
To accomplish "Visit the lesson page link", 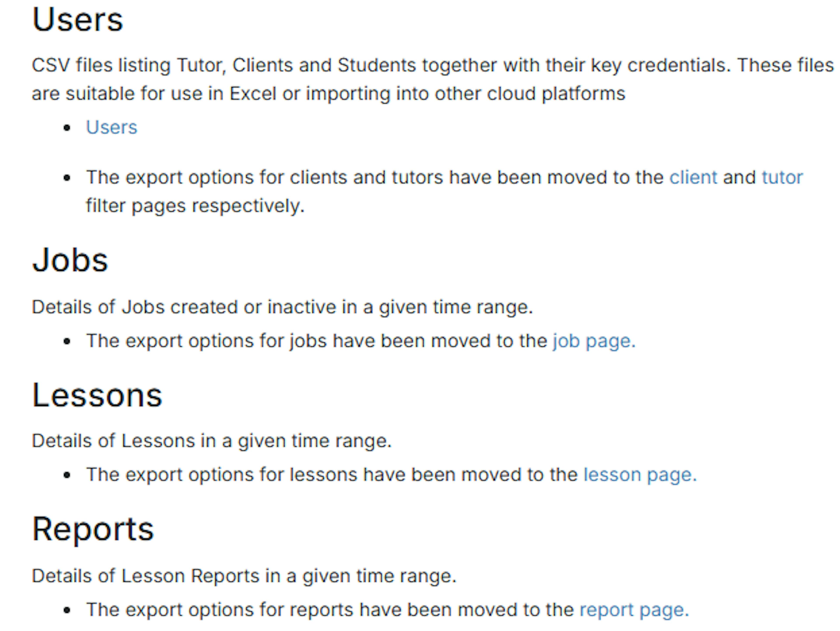I will point(640,475).
